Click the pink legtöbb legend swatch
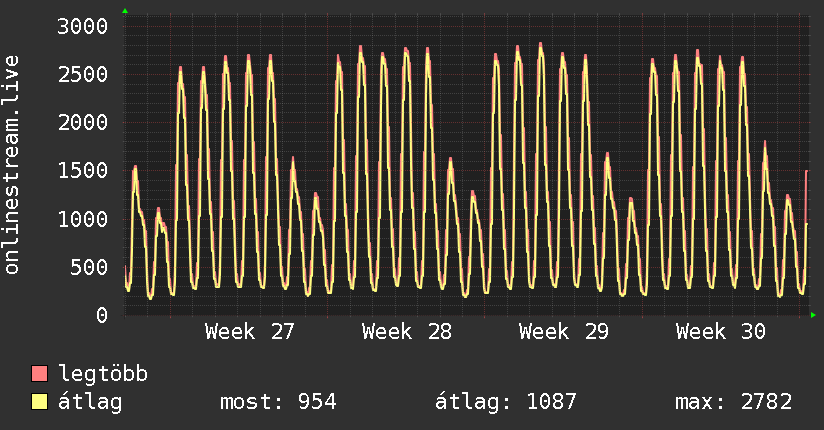 39,373
